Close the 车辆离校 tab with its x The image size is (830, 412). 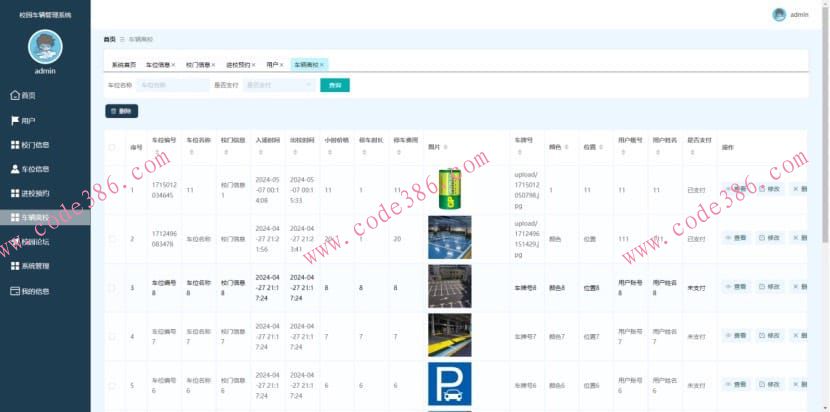[x=321, y=65]
